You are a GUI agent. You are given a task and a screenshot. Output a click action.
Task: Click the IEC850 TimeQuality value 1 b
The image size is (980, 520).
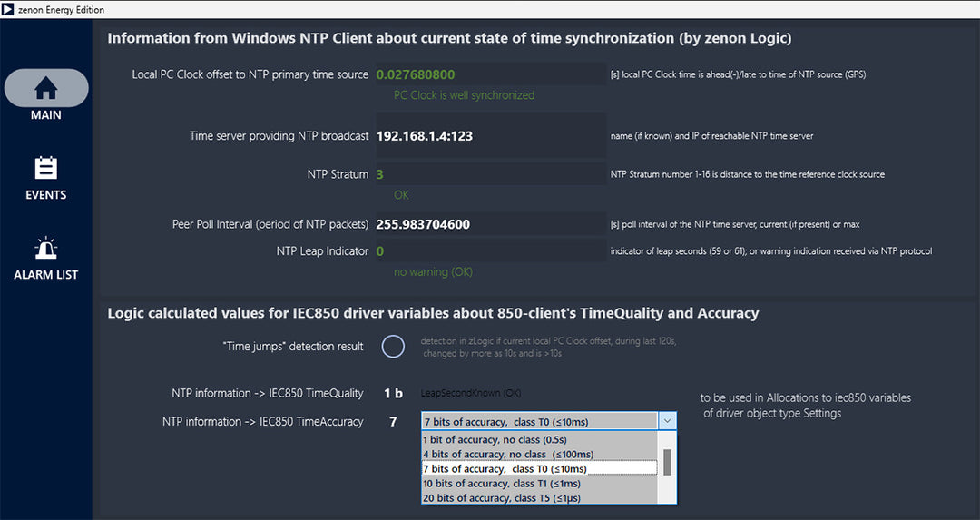(x=393, y=393)
